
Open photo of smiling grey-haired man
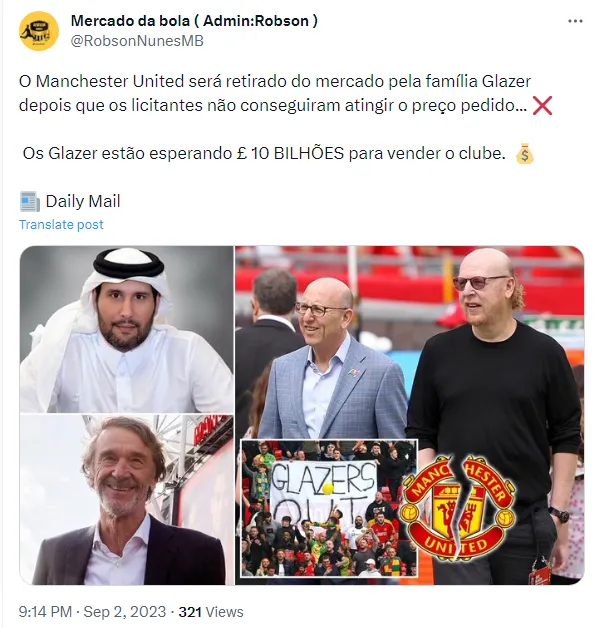click(x=127, y=499)
